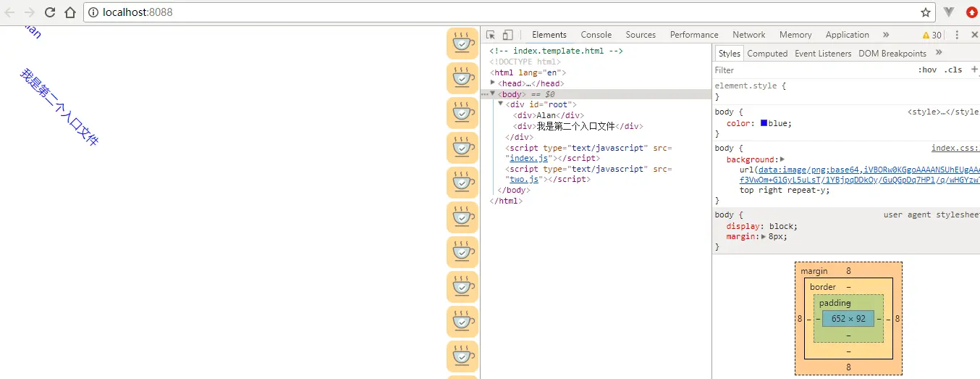Image resolution: width=980 pixels, height=379 pixels.
Task: Select the closing </html> tag
Action: (x=506, y=201)
